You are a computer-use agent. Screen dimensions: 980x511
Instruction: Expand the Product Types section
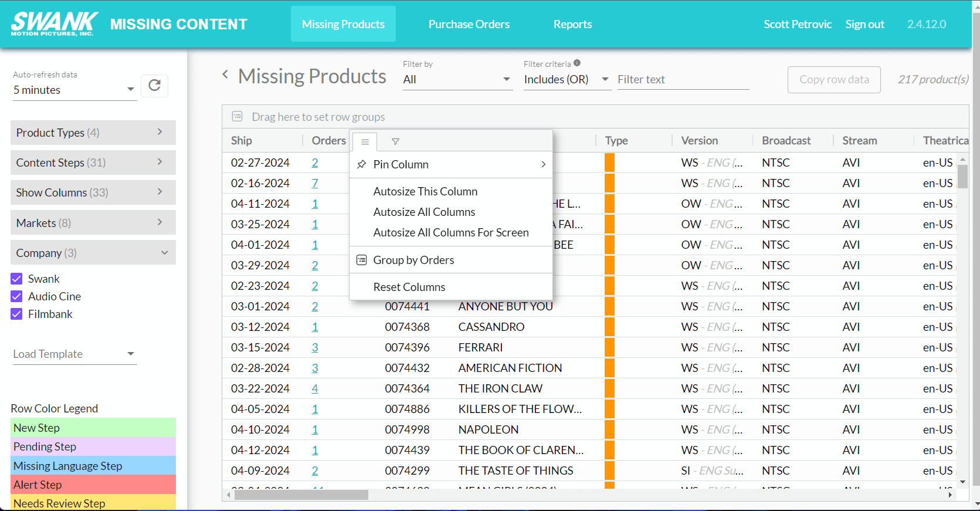(93, 133)
